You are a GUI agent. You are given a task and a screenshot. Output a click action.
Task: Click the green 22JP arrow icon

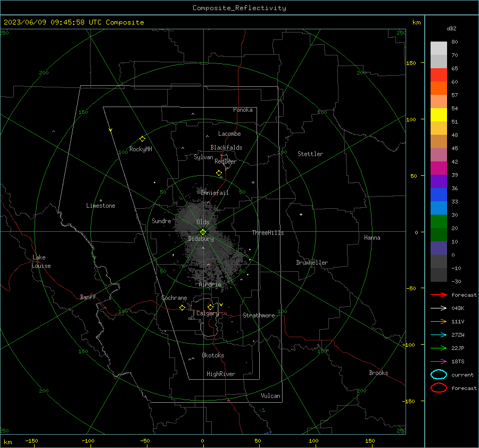(439, 348)
